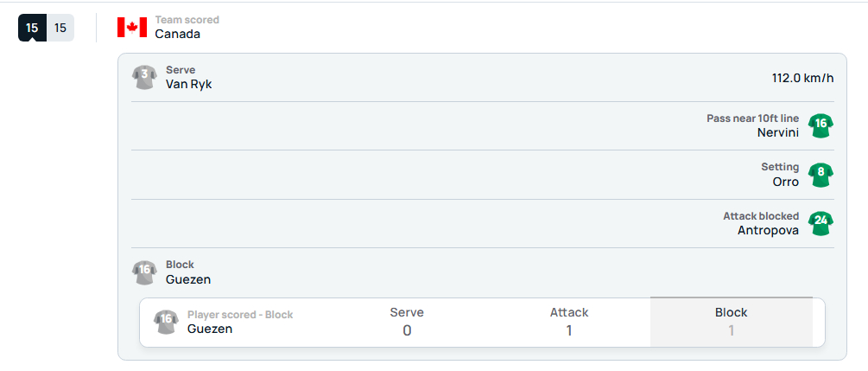Click Guezen's gray jersey in Block row

144,272
